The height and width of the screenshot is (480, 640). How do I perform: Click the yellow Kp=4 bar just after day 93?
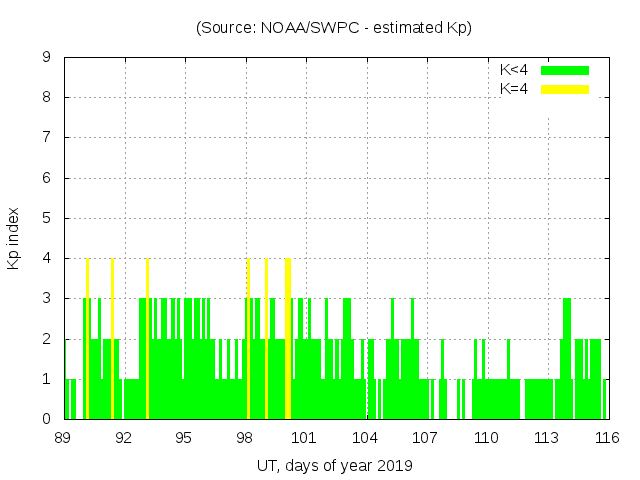pyautogui.click(x=147, y=340)
